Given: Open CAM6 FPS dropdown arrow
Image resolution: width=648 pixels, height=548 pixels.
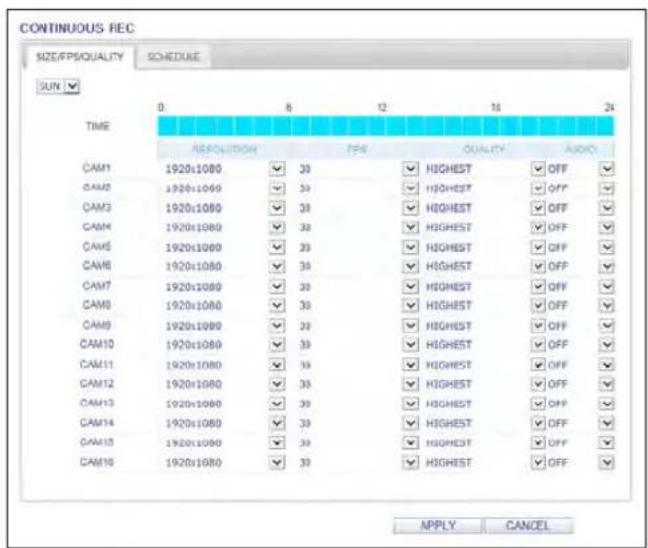Looking at the screenshot, I should (x=410, y=266).
